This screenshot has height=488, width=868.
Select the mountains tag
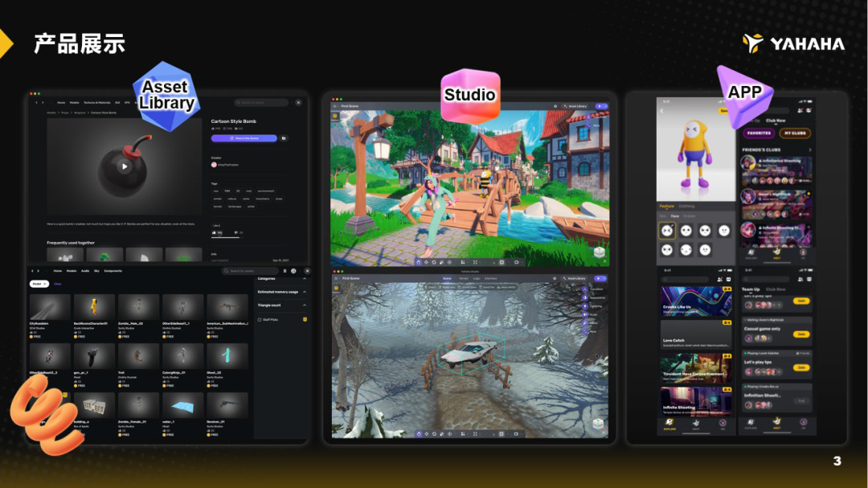coord(262,199)
